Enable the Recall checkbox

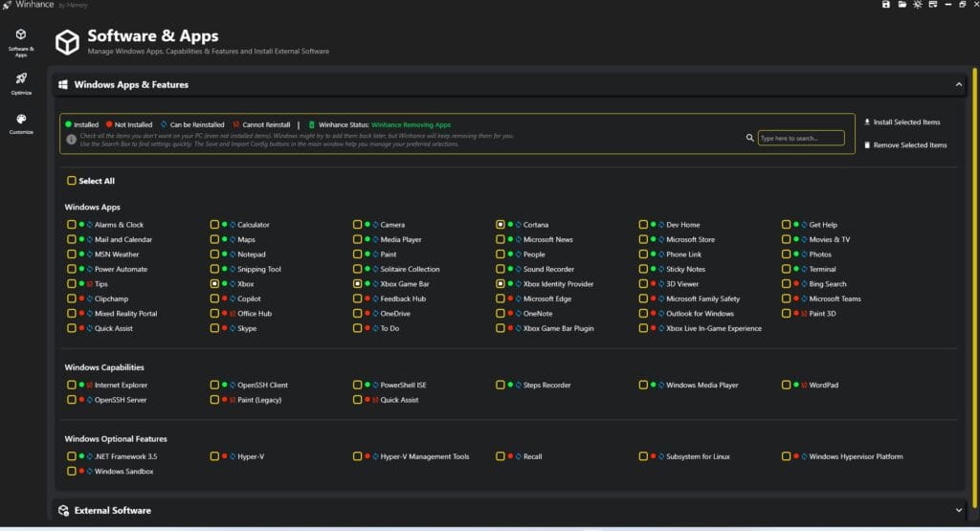click(501, 457)
